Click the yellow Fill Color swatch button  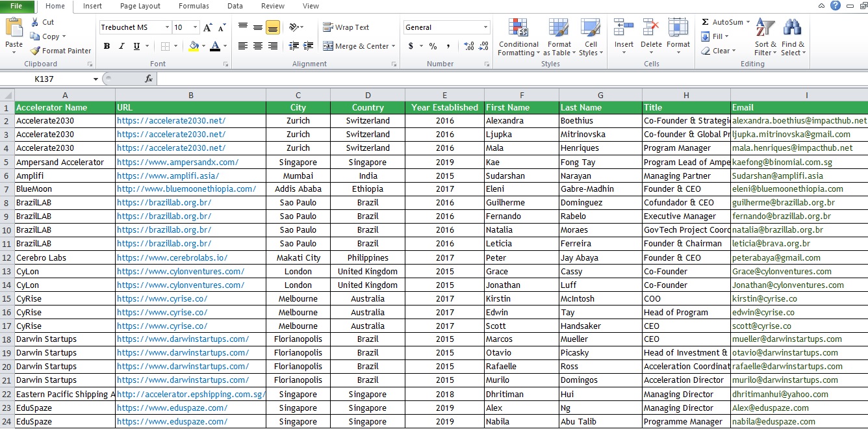(x=194, y=46)
